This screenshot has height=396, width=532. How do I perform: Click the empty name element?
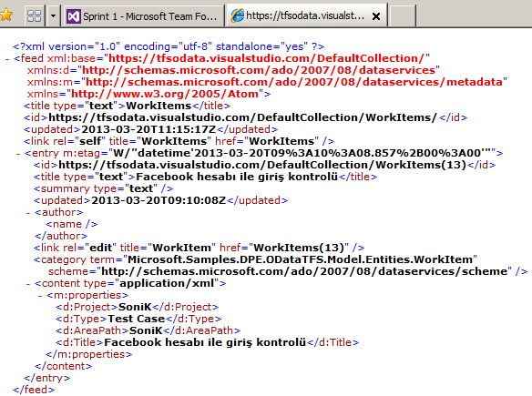(x=72, y=224)
